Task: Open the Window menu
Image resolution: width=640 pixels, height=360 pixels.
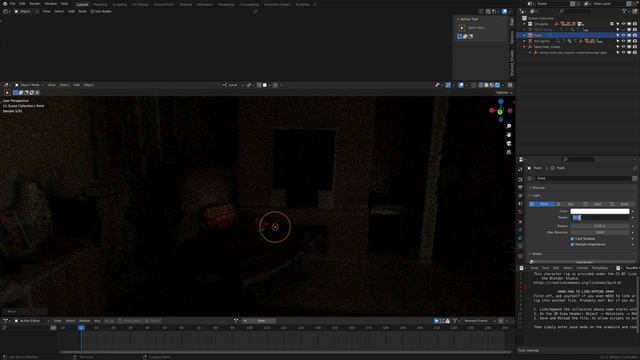Action: coord(51,4)
